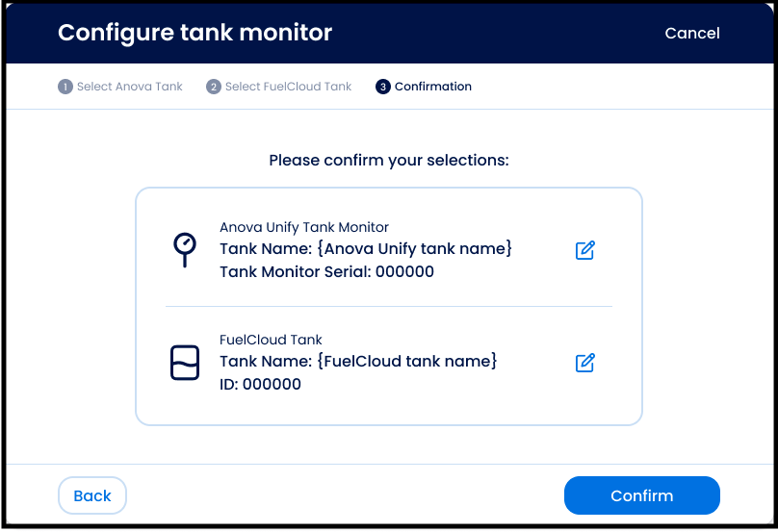Click the FuelCloud Tank heading
778x532 pixels.
tap(271, 340)
